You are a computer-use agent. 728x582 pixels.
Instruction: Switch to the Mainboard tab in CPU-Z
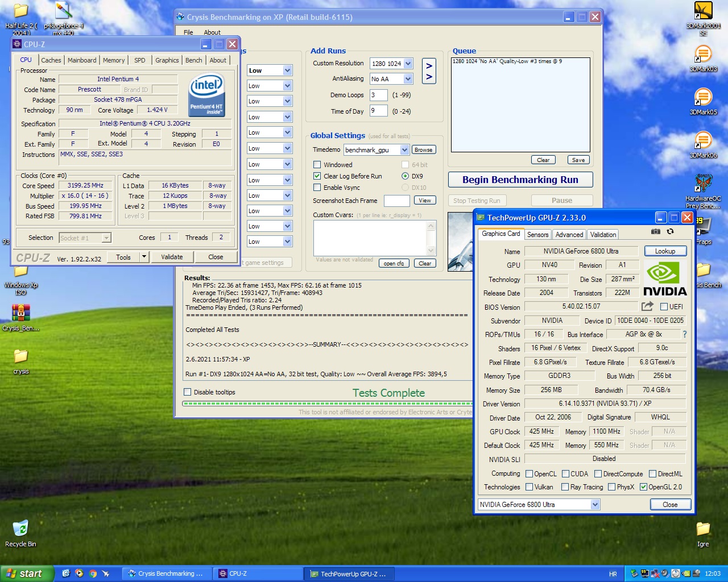[82, 60]
